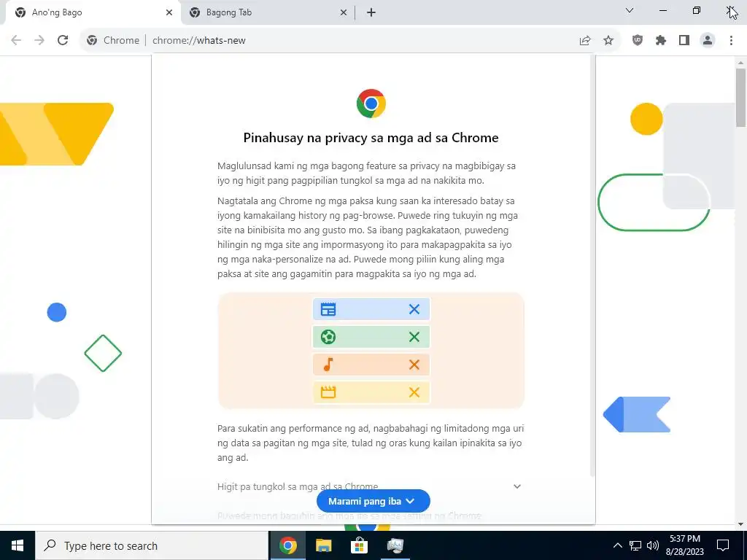Go forward with the right arrow
This screenshot has width=747, height=560.
pyautogui.click(x=39, y=41)
